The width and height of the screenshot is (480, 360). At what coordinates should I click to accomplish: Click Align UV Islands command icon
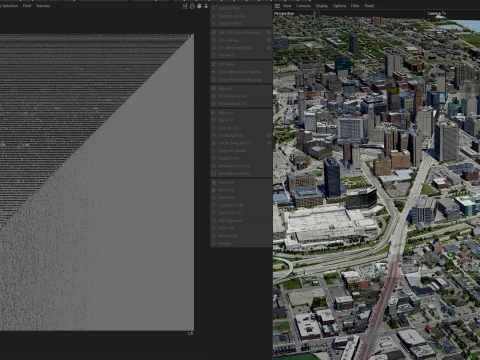coord(214,151)
